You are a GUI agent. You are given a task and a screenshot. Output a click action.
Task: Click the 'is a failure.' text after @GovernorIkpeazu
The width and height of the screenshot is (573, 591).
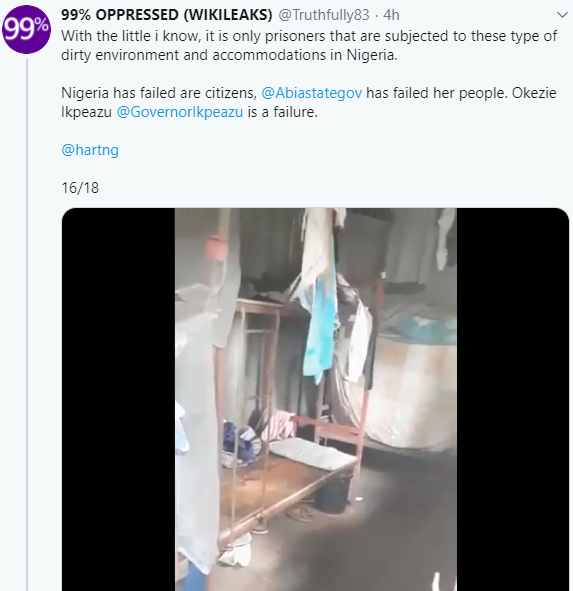[283, 112]
